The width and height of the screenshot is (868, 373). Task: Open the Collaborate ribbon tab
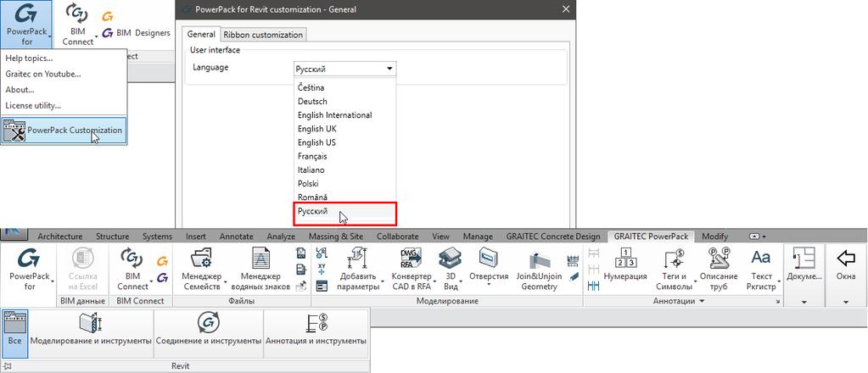(397, 237)
